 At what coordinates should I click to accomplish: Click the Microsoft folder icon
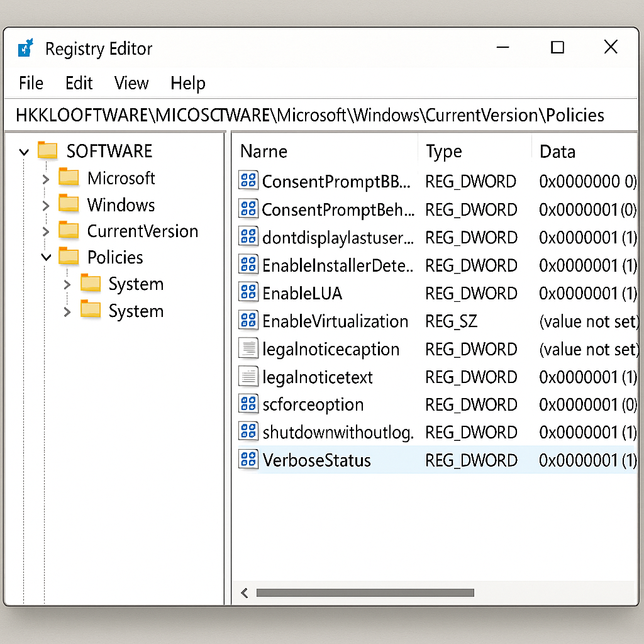click(x=69, y=177)
